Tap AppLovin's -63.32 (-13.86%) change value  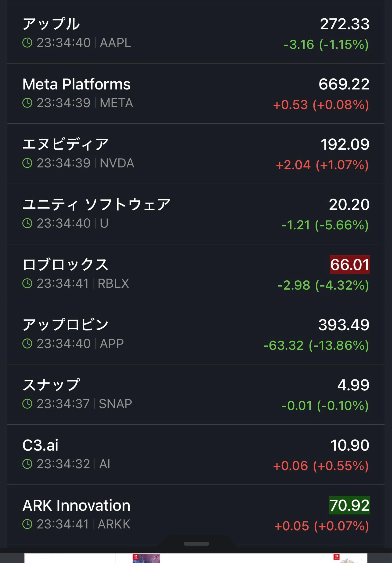point(316,345)
